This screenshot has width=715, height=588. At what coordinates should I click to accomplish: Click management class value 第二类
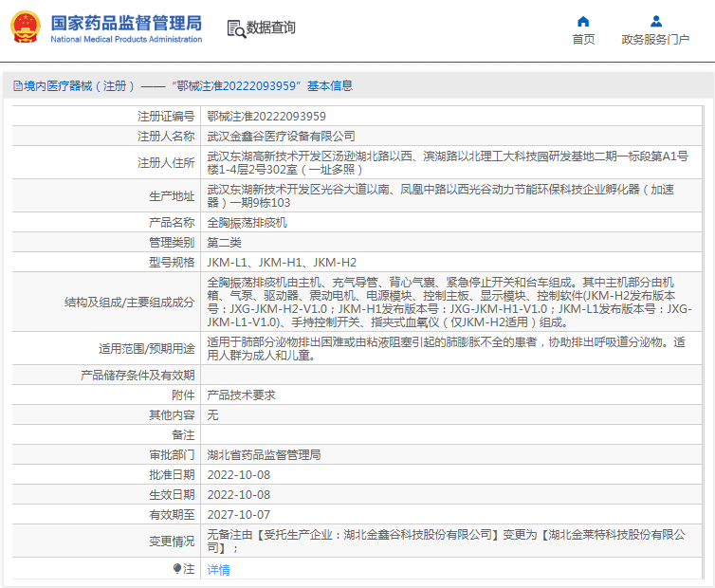point(224,242)
